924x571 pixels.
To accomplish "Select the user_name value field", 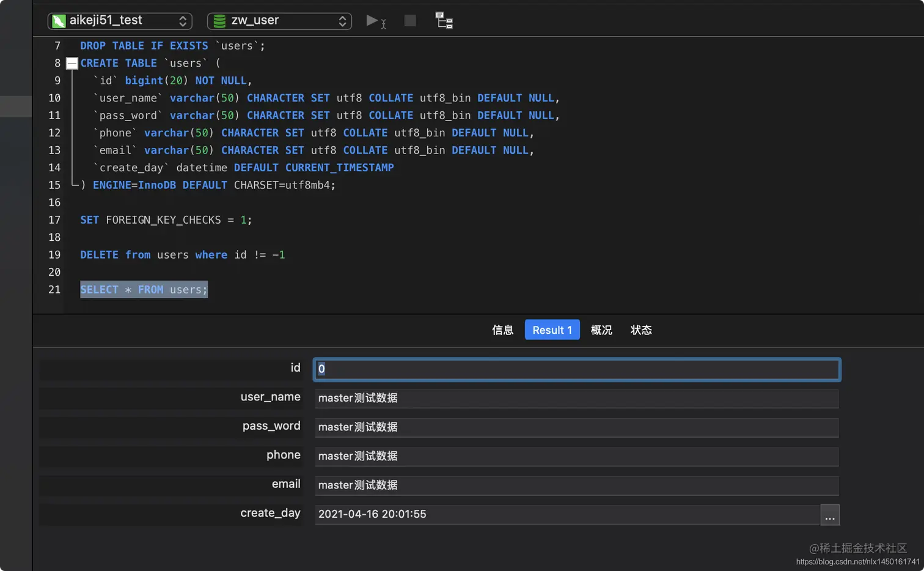I will click(576, 398).
